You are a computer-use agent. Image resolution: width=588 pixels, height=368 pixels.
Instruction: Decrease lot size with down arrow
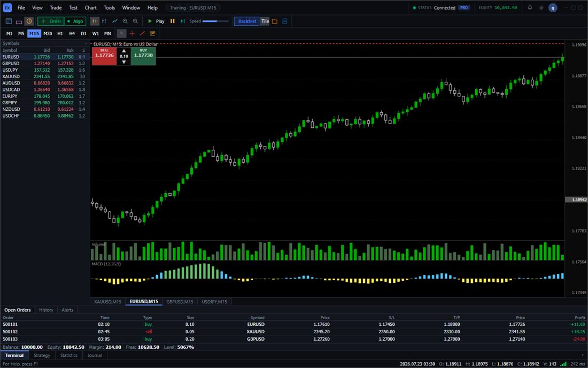[124, 62]
